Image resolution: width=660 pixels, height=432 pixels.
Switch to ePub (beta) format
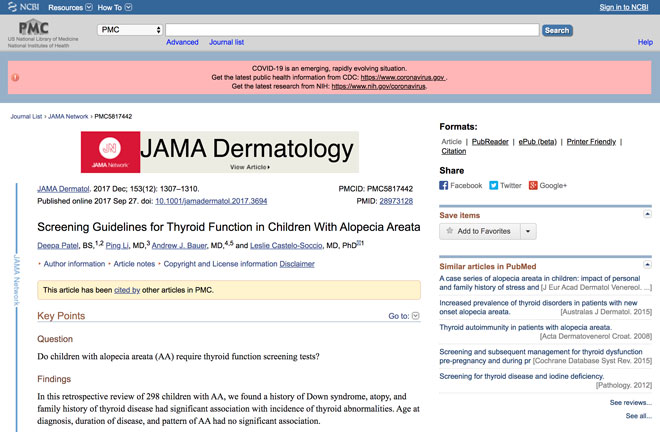pos(538,141)
